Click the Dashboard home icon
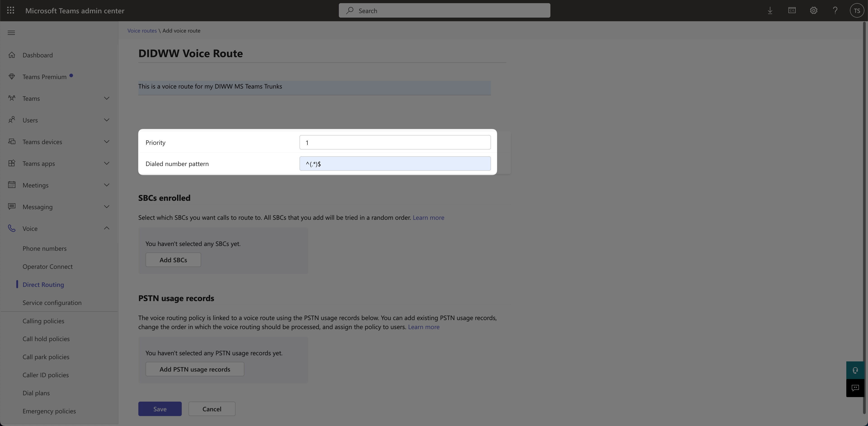This screenshot has height=426, width=868. tap(12, 55)
